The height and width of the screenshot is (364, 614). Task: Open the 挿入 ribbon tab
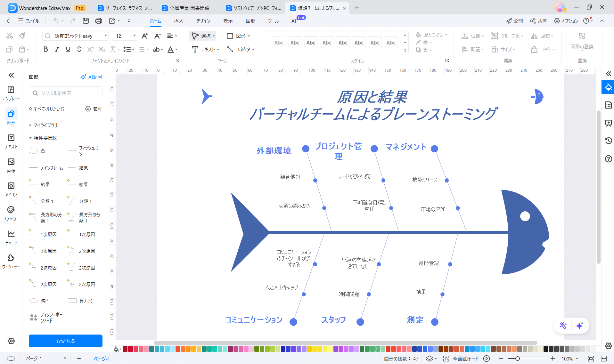click(178, 21)
